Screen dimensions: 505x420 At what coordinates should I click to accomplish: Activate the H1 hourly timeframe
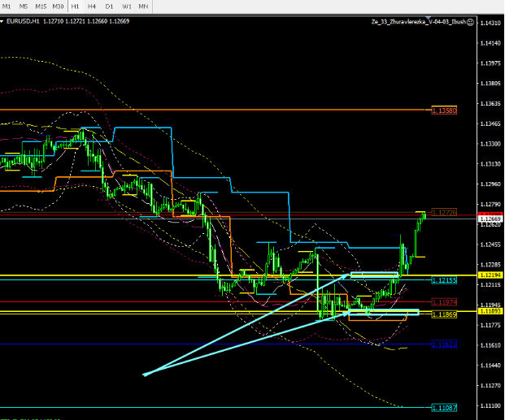[75, 6]
